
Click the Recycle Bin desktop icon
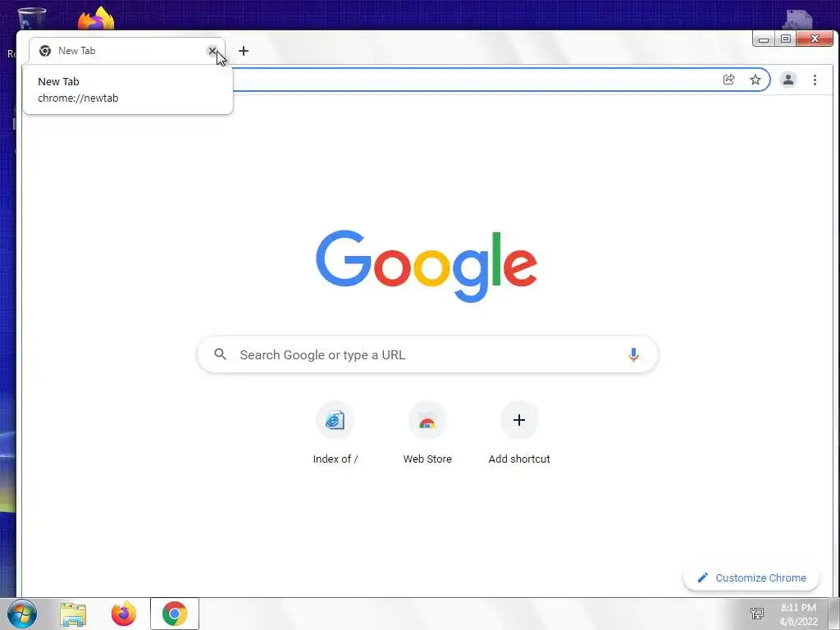(30, 18)
